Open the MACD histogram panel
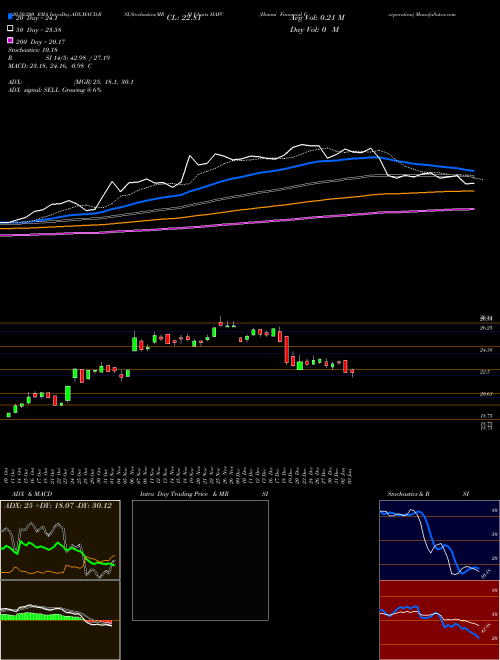 point(60,620)
